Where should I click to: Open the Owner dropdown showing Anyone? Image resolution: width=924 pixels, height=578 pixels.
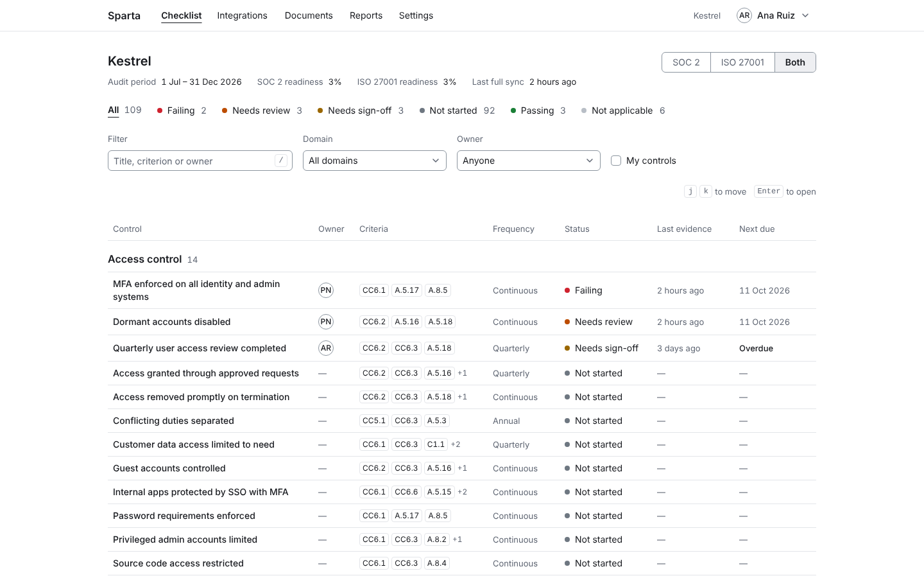pyautogui.click(x=529, y=161)
